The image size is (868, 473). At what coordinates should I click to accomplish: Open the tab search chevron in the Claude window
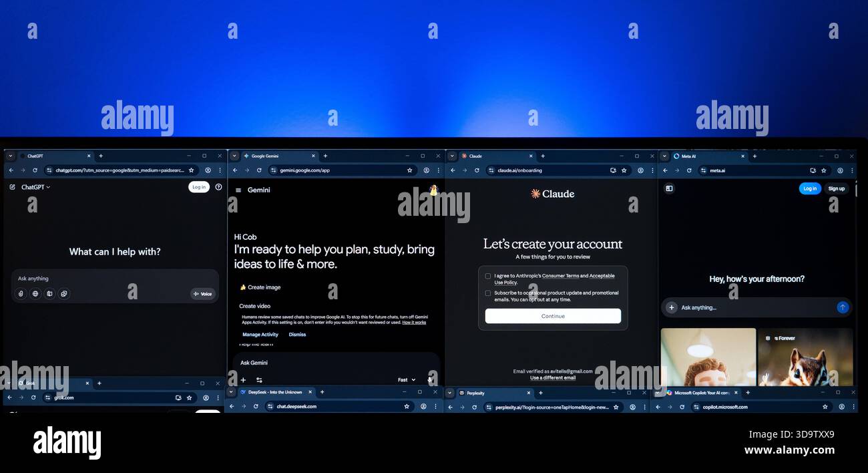click(452, 156)
